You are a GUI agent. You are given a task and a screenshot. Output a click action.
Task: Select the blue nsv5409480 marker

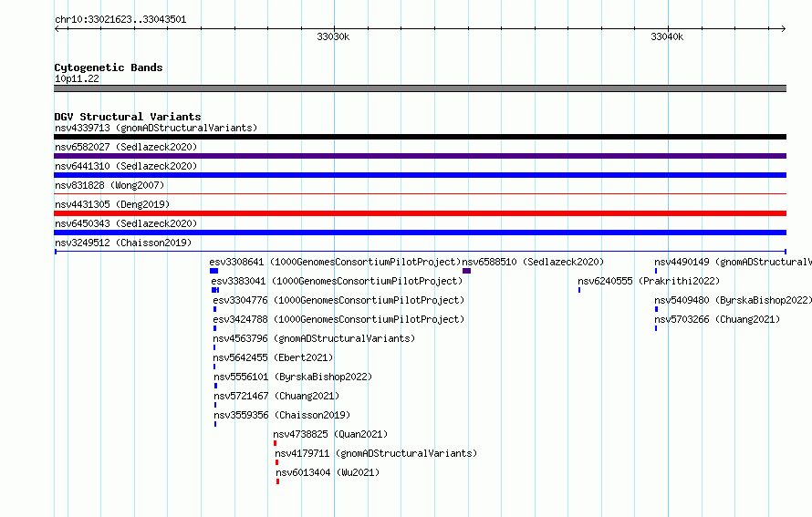coord(657,309)
